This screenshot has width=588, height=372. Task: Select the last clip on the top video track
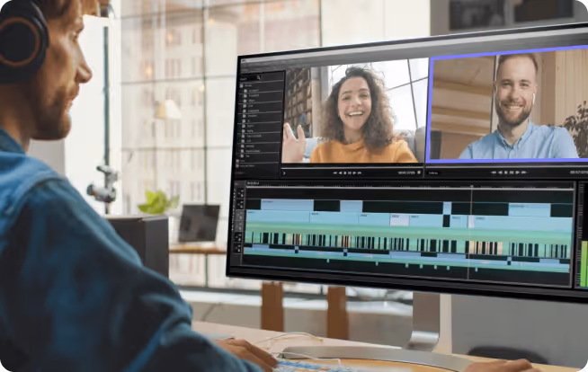530,209
